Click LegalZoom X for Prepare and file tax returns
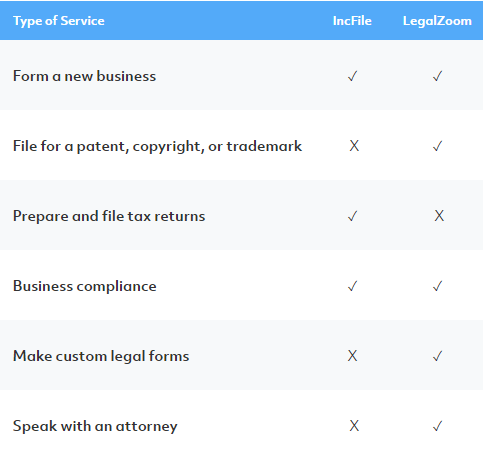Viewport: 483px width, 459px height. tap(439, 216)
